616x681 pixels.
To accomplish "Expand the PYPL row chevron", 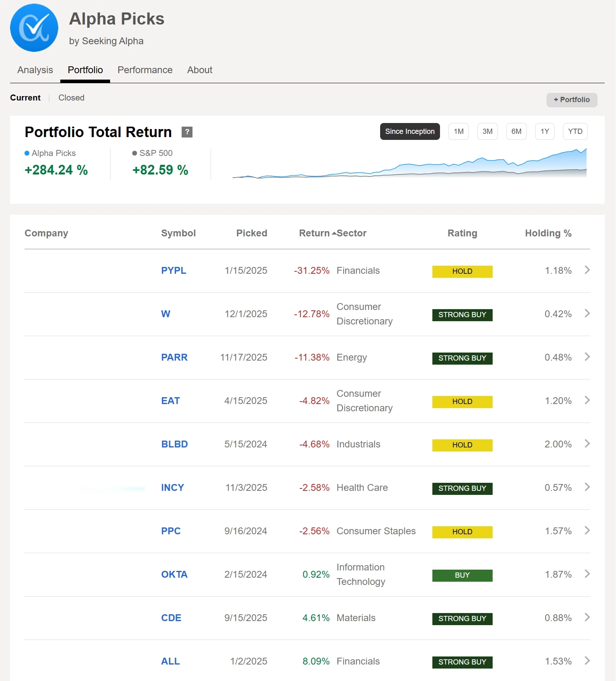I will (x=587, y=270).
